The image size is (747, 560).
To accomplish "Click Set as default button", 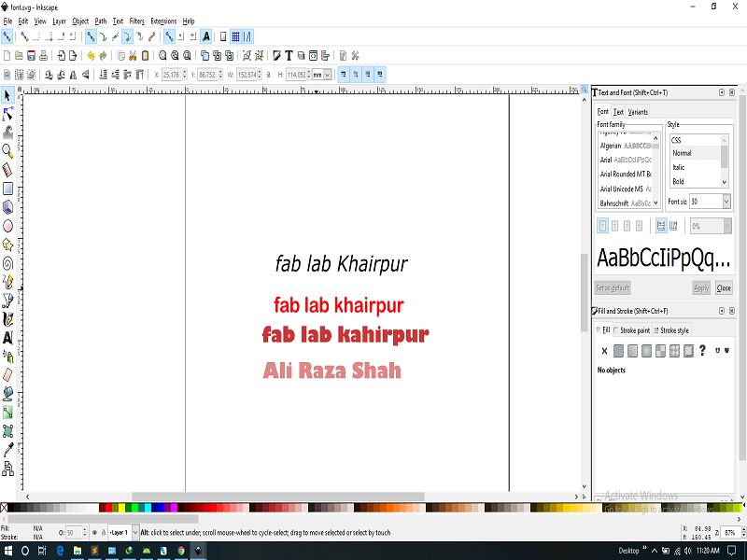I will [x=613, y=287].
